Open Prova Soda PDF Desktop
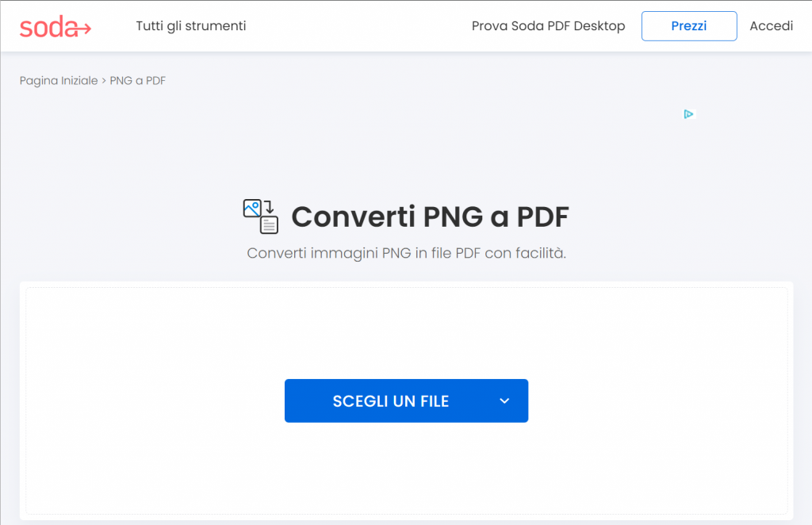 point(548,25)
